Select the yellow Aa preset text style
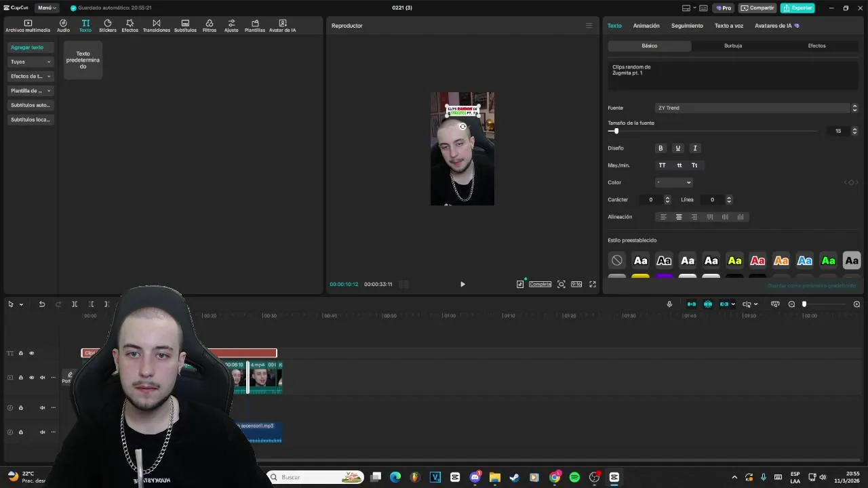Image resolution: width=868 pixels, height=488 pixels. click(x=734, y=260)
